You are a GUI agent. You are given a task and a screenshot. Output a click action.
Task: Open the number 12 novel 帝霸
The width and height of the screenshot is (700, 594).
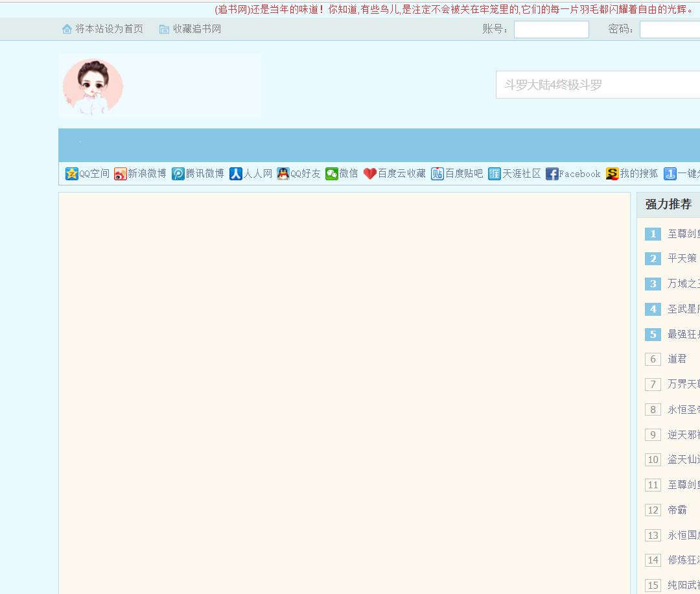[677, 510]
